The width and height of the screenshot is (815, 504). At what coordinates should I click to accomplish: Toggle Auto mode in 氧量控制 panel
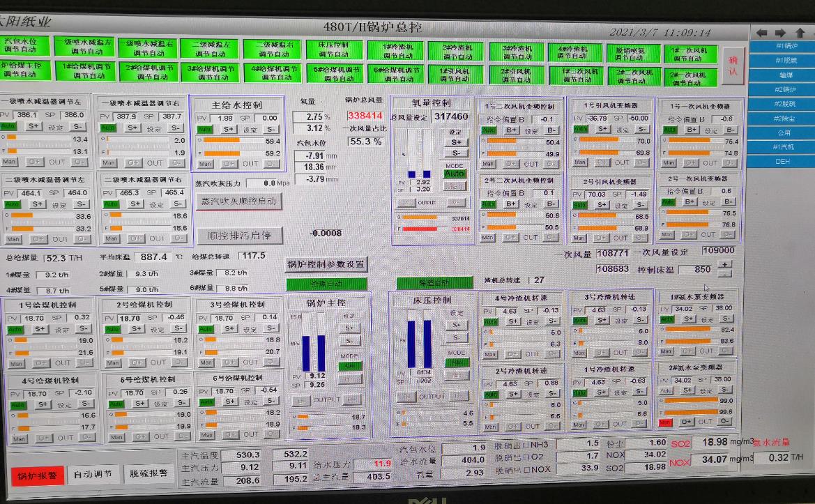click(455, 173)
